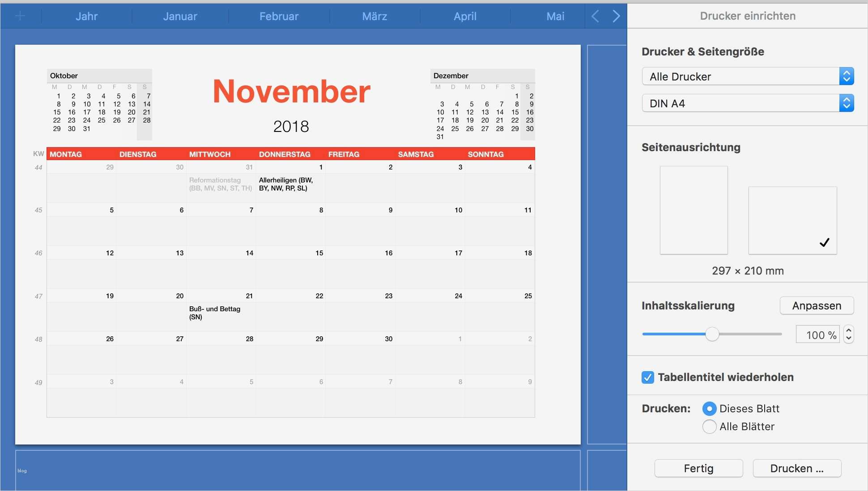The width and height of the screenshot is (868, 491).
Task: Select the landscape orientation thumbnail
Action: click(792, 220)
